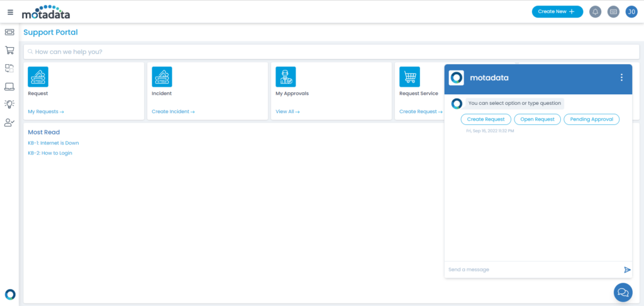This screenshot has width=644, height=306.
Task: Click the My Approvals card title
Action: [x=292, y=94]
